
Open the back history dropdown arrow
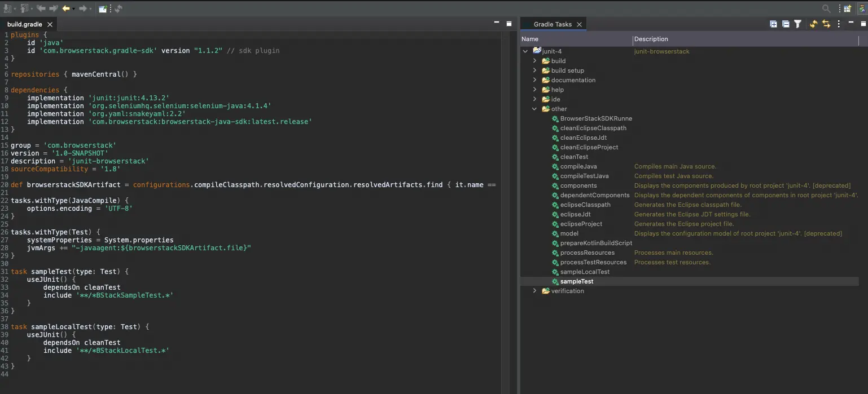tap(74, 8)
